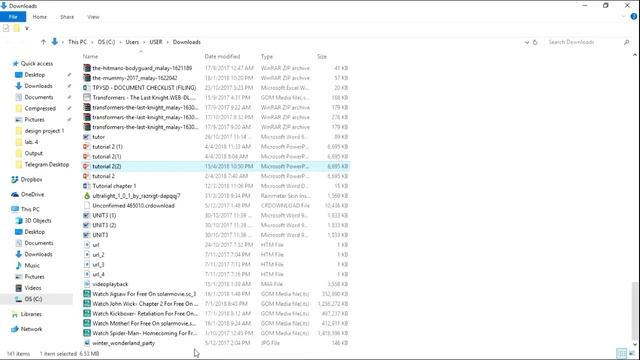
Task: Switch to the Home ribbon tab
Action: pyautogui.click(x=40, y=17)
